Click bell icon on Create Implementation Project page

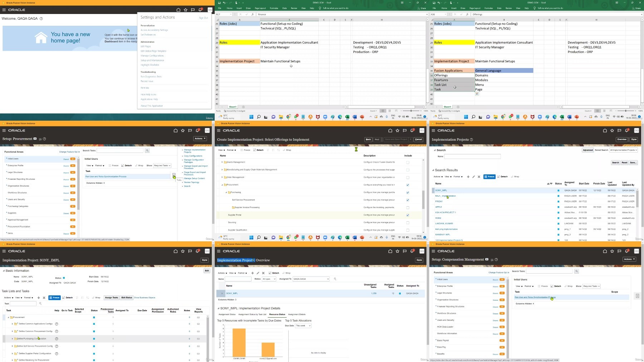(x=412, y=130)
